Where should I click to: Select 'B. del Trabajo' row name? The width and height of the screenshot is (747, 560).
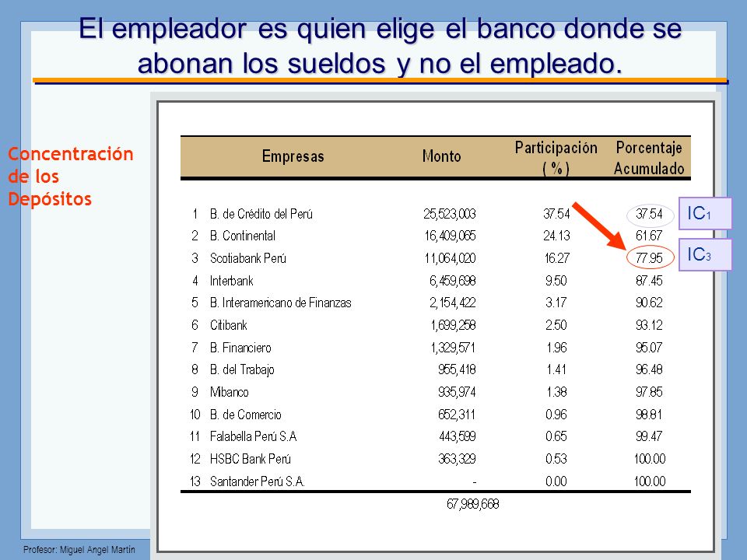(x=242, y=370)
